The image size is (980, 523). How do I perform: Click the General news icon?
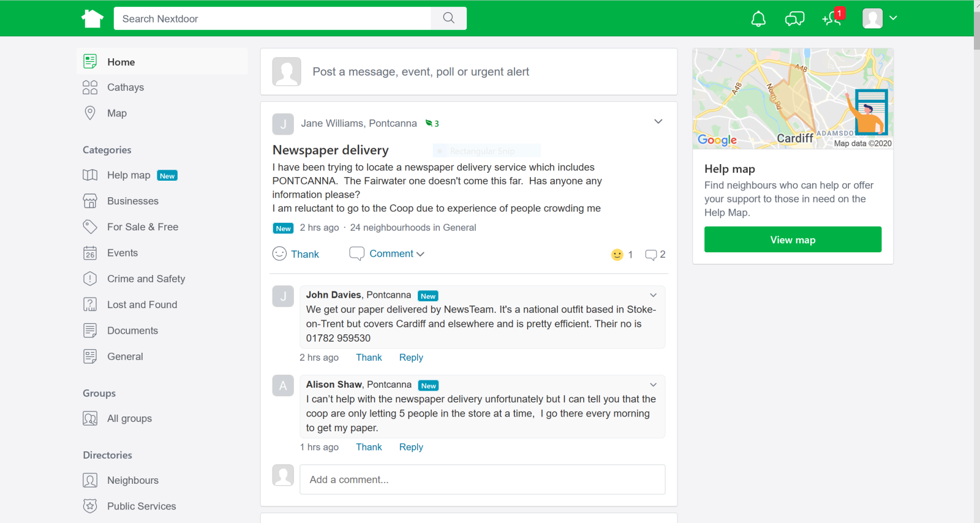[90, 356]
